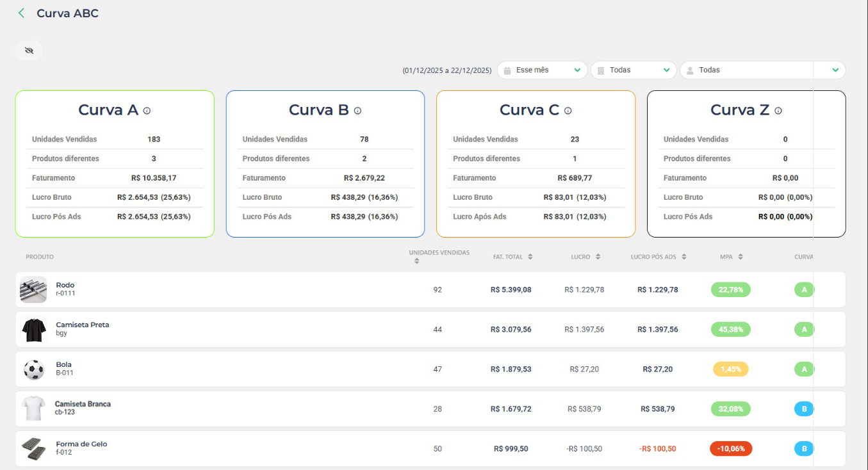The image size is (868, 470).
Task: Click the red -10,06% MPA badge
Action: (731, 449)
